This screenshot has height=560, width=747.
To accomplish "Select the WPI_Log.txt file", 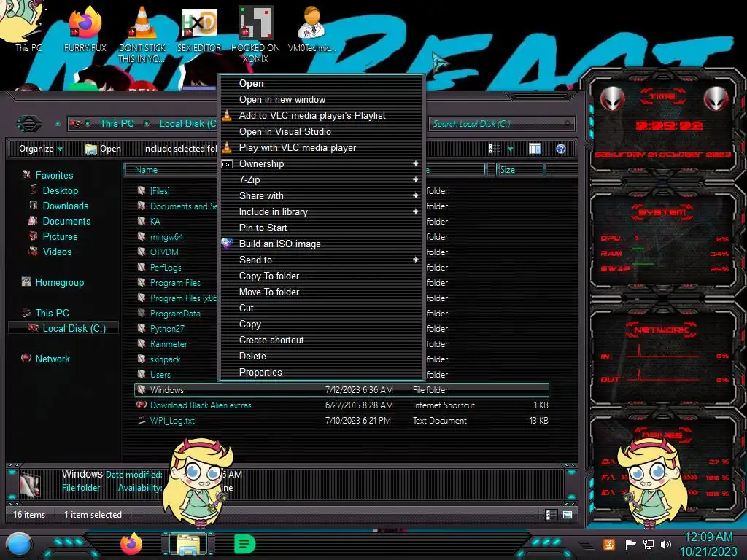I will coord(341,421).
